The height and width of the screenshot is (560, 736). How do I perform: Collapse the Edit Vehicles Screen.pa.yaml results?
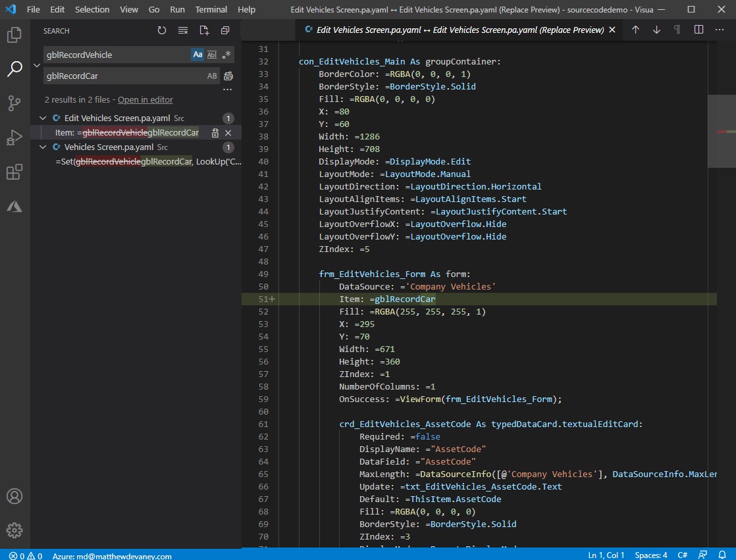tap(43, 118)
